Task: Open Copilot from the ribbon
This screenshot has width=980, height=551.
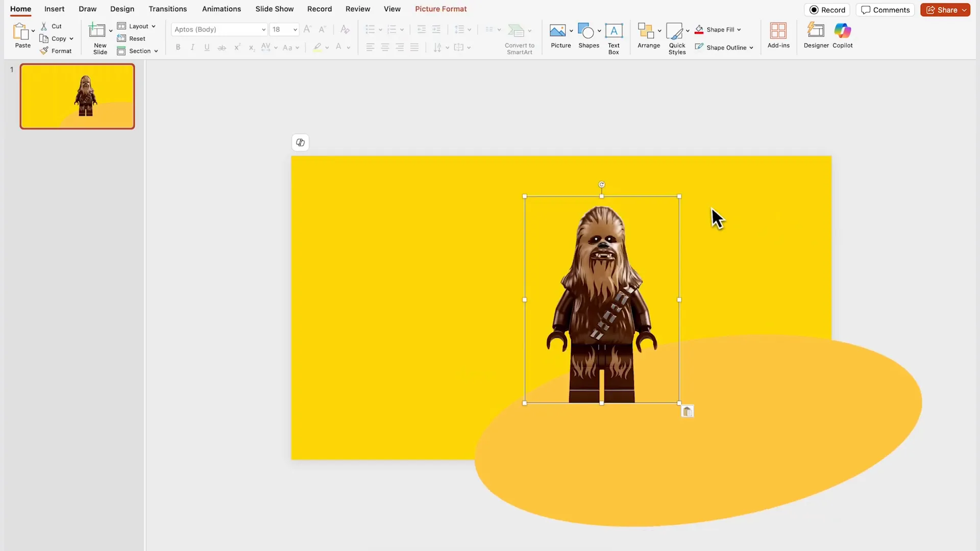Action: pos(842,31)
